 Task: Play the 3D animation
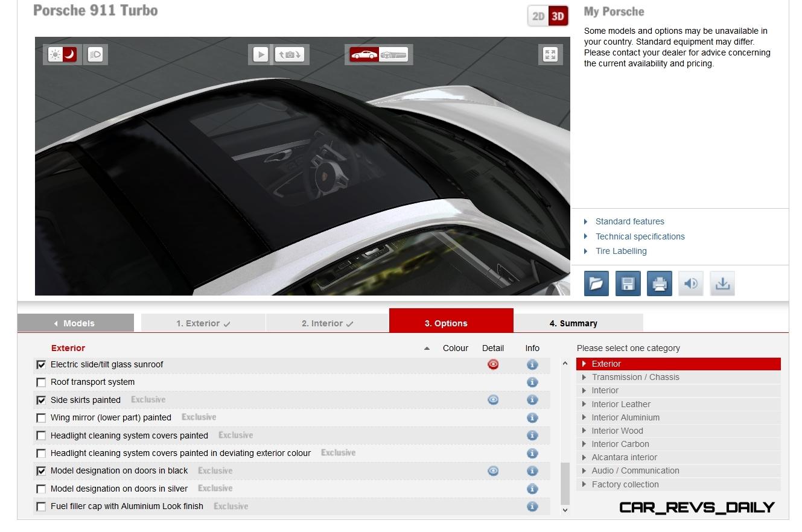click(x=261, y=54)
